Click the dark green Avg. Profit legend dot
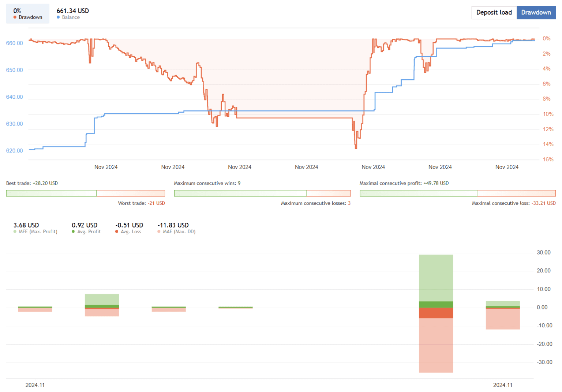Image resolution: width=562 pixels, height=392 pixels. click(73, 231)
